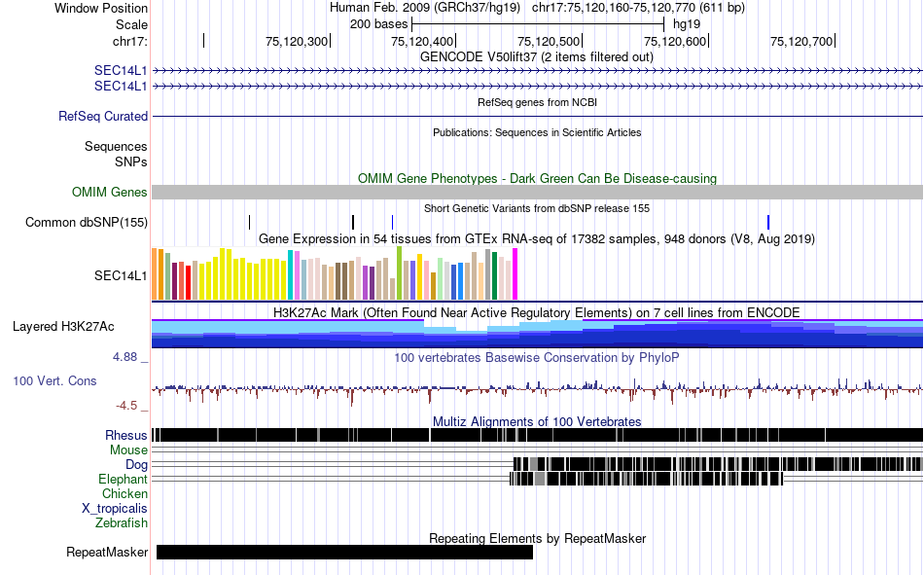Open GENCODE V50lift37 track title
Screen dimensions: 924x575
(x=537, y=57)
